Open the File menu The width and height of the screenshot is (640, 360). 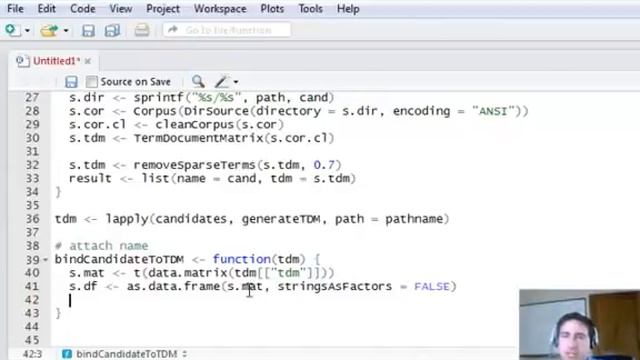[x=16, y=9]
